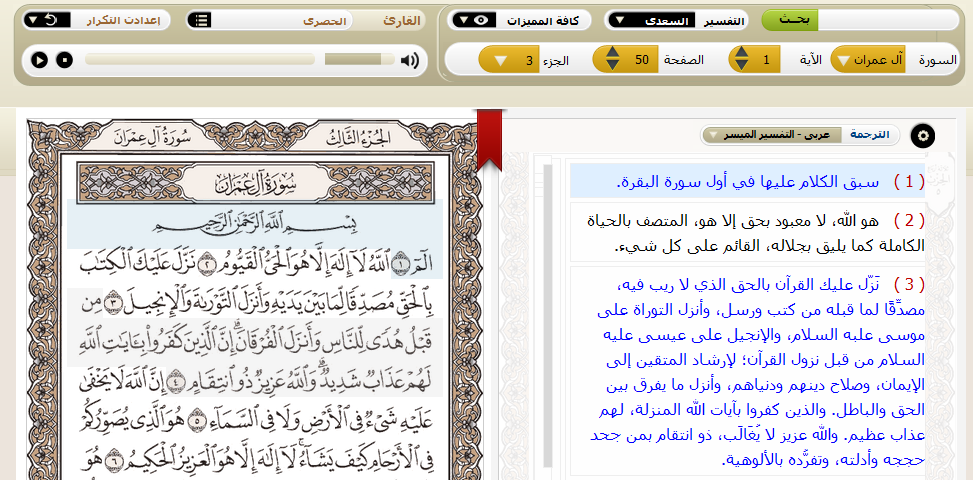Viewport: 973px width, 480px height.
Task: Open the surah آل عمران dropdown
Action: (867, 60)
